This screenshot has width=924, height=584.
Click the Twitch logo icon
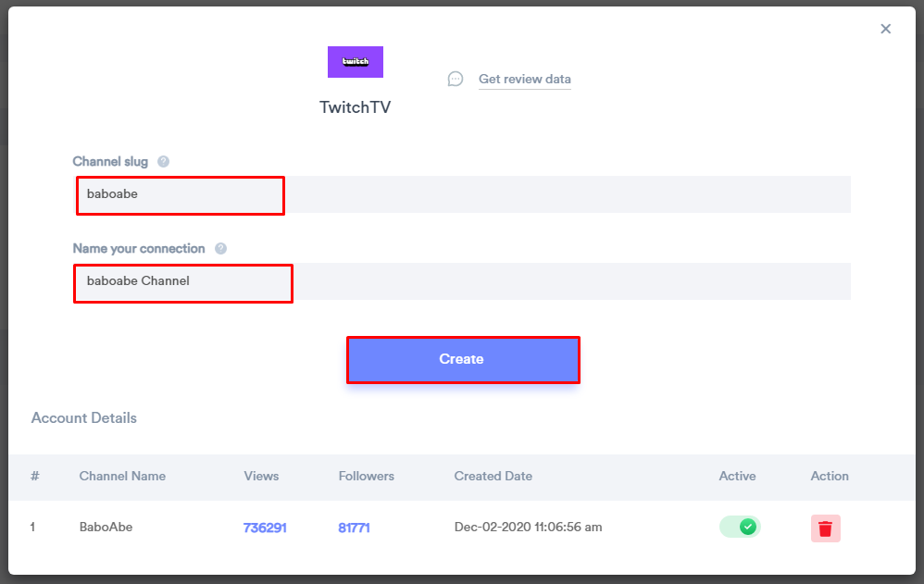(x=356, y=62)
